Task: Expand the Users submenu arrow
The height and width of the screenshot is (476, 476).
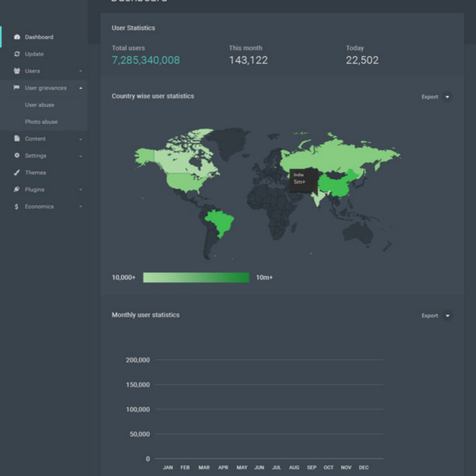Action: (x=81, y=71)
